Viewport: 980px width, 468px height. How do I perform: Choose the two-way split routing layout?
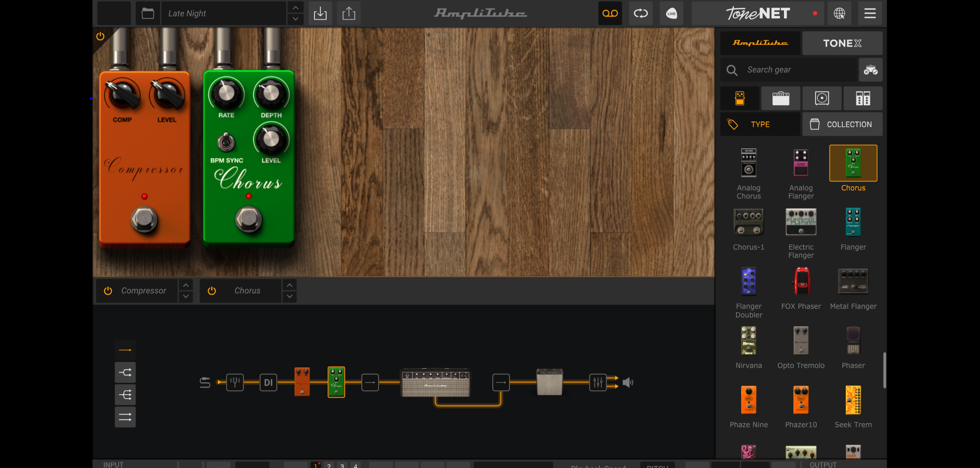pyautogui.click(x=125, y=373)
